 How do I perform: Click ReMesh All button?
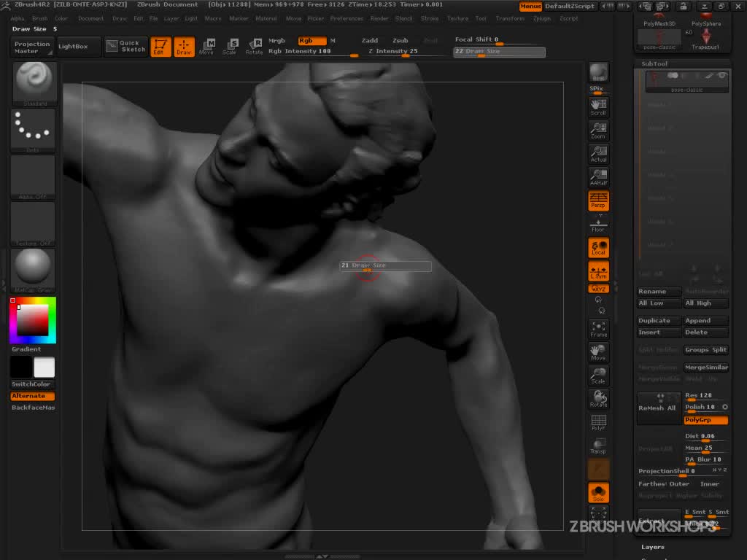point(659,408)
